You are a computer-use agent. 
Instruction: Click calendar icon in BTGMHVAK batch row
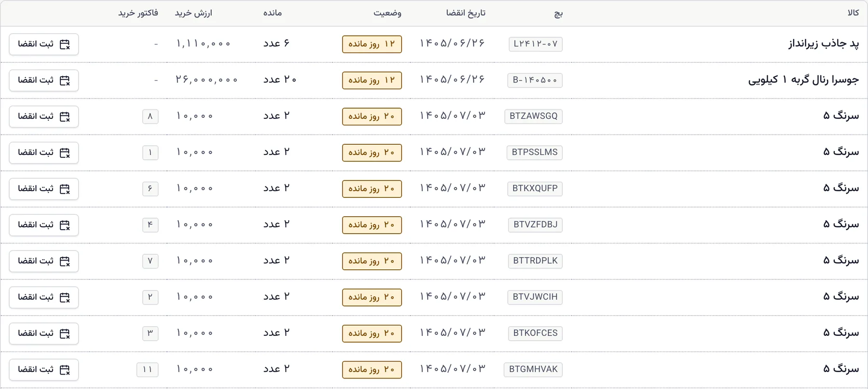tap(65, 370)
